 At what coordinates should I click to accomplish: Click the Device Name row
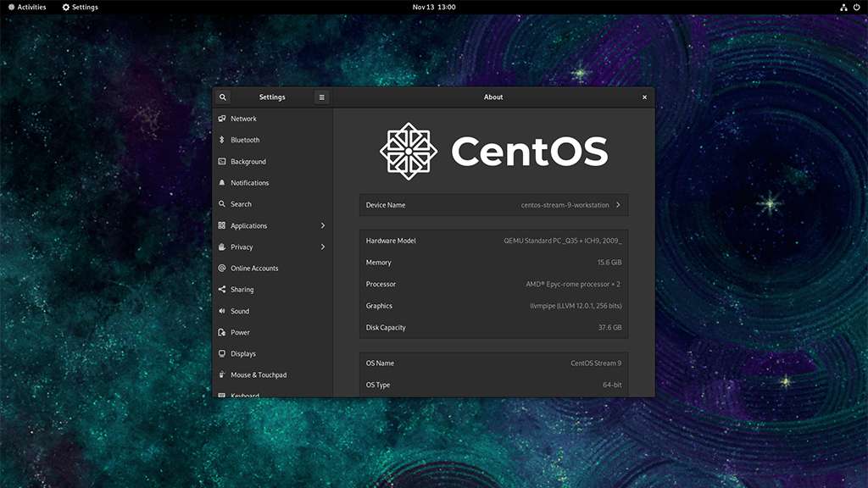coord(494,205)
